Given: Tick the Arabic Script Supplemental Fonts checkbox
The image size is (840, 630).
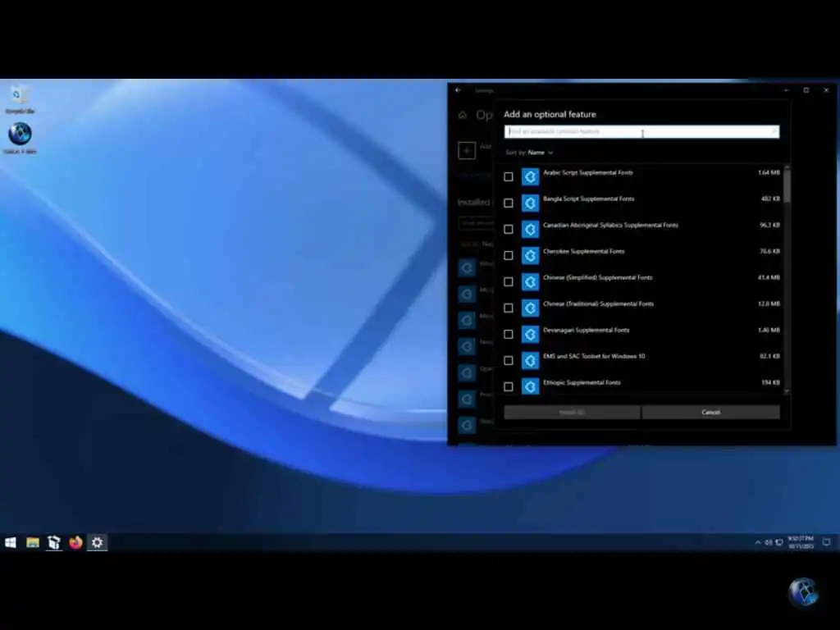Looking at the screenshot, I should tap(509, 177).
